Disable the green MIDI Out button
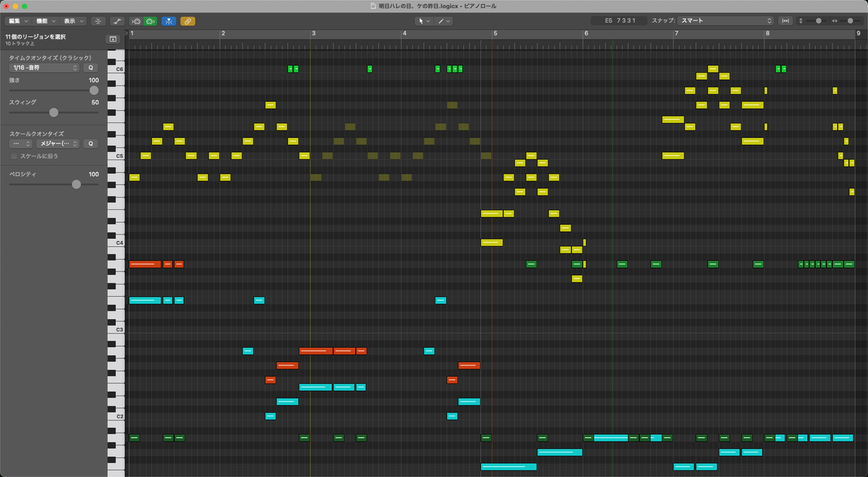 [x=150, y=21]
